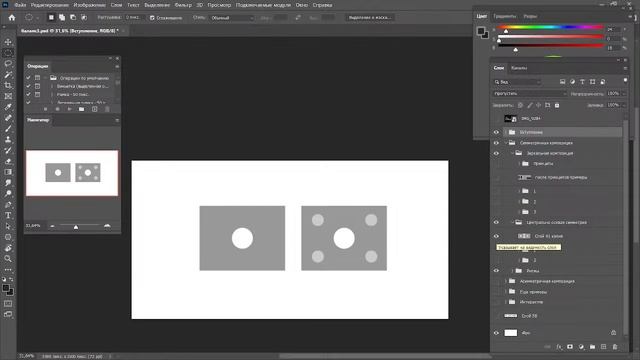
Task: Expand the Асимметричная композиция group
Action: click(x=506, y=281)
